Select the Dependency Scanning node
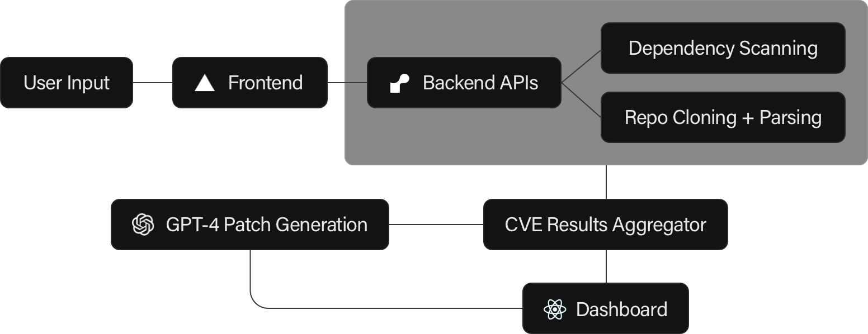This screenshot has height=334, width=868. 723,48
